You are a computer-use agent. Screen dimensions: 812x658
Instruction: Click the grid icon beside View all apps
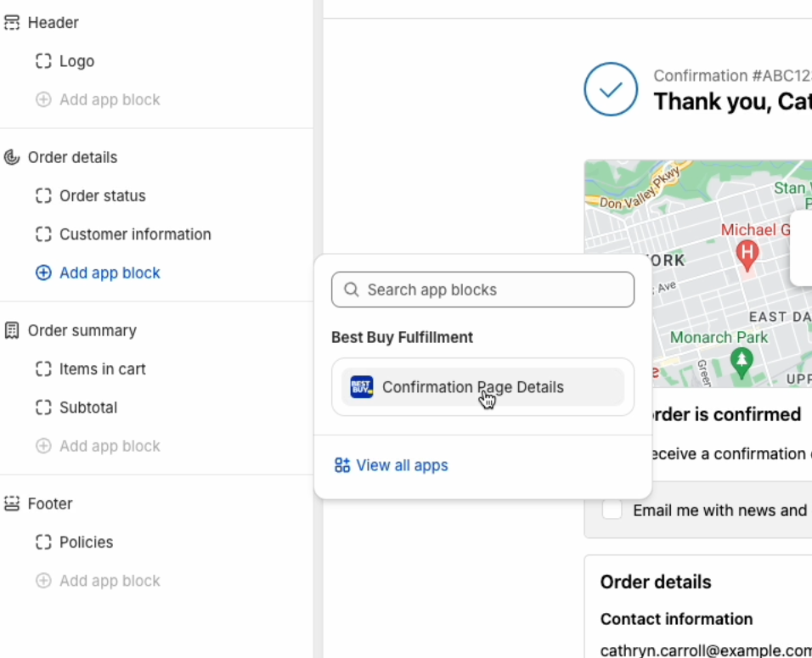point(341,465)
